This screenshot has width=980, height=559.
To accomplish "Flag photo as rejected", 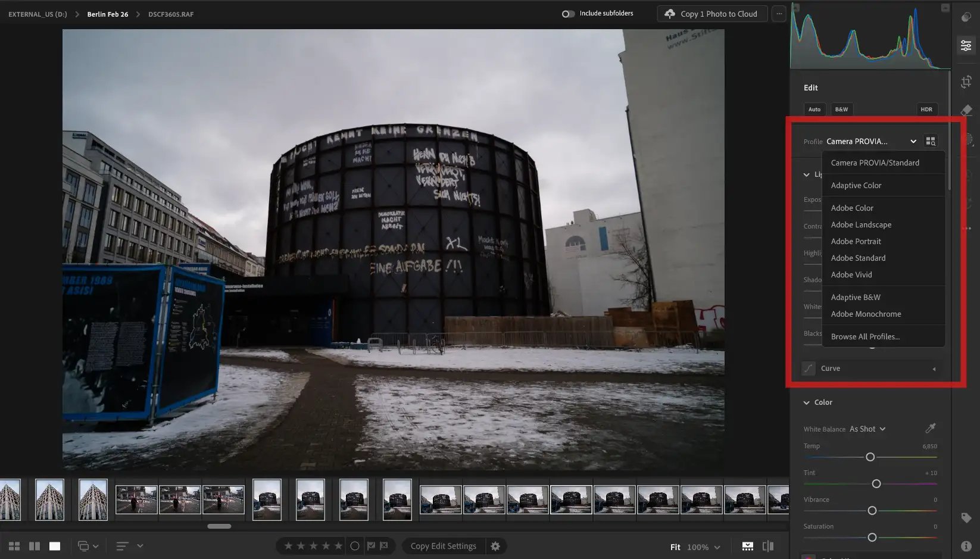I will pos(384,546).
